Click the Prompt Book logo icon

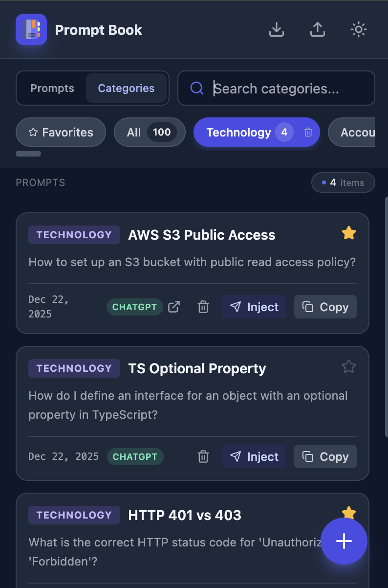tap(31, 29)
